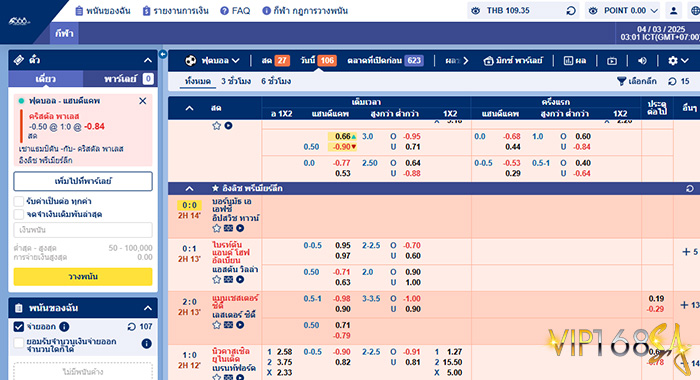
Task: Refresh the English Premier League section
Action: pos(690,188)
